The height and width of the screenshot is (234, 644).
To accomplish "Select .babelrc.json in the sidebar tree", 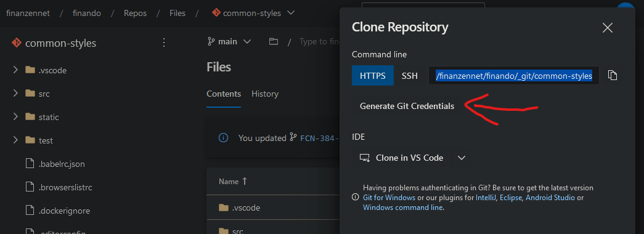I will click(x=62, y=163).
